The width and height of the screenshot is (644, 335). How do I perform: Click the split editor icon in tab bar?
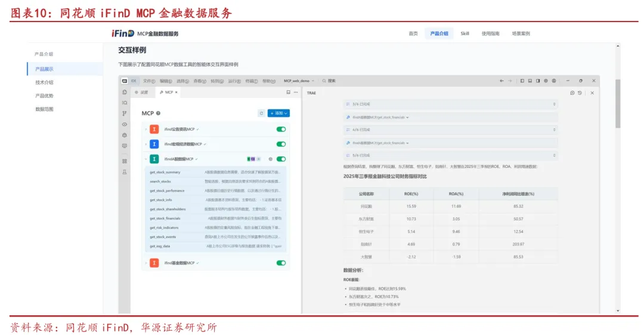[x=289, y=92]
